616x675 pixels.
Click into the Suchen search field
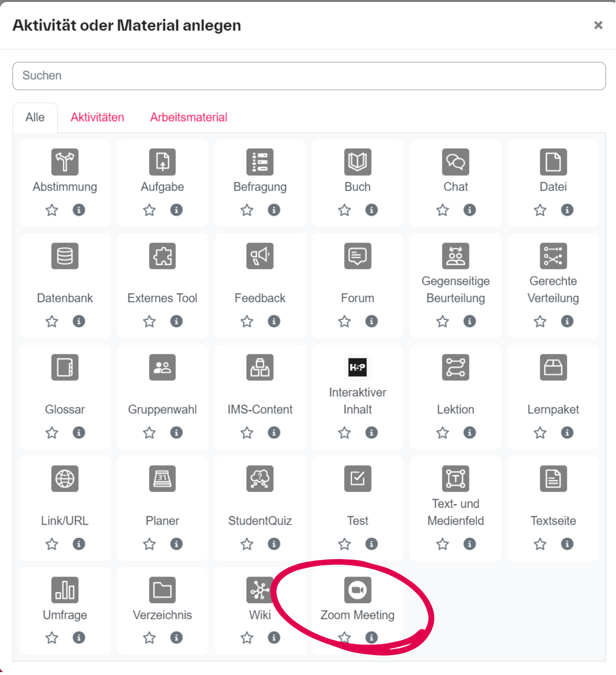[309, 76]
